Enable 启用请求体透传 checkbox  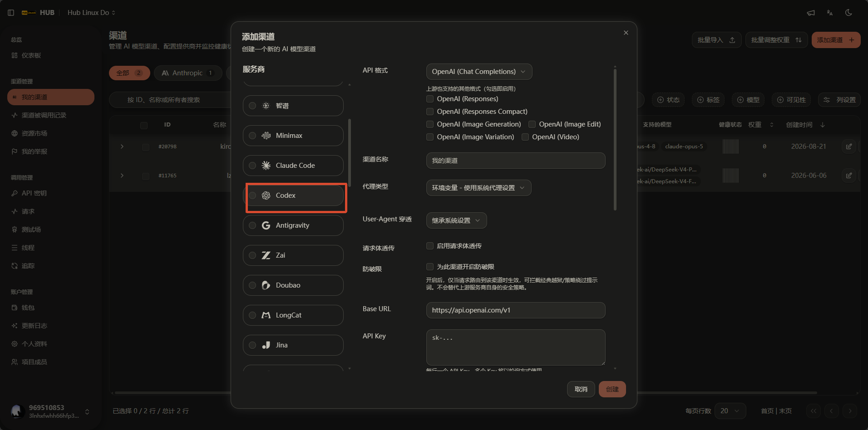coord(430,246)
